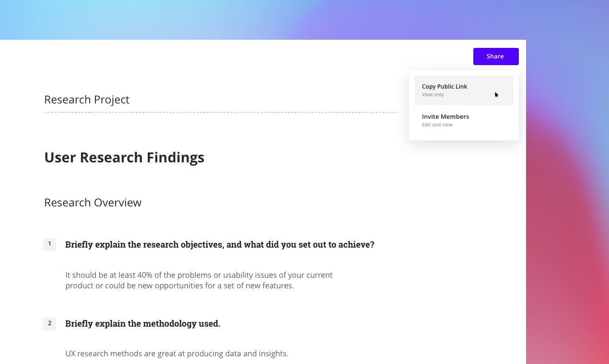Click the pink gradient background at right
609x364 pixels.
click(571, 239)
